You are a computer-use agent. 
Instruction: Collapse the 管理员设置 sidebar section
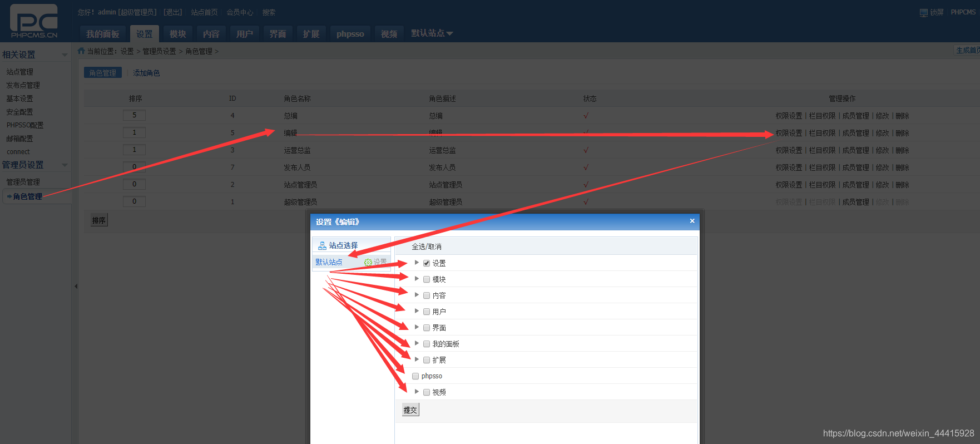(65, 165)
